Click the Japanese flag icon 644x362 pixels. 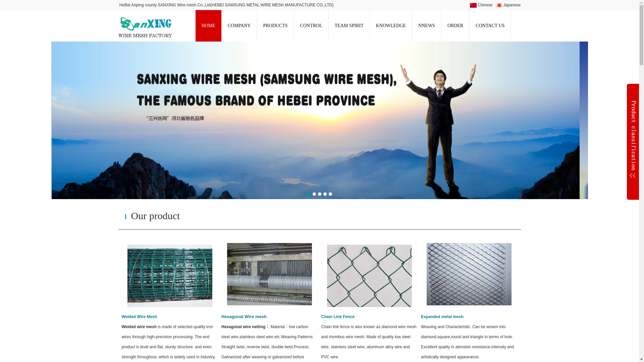(x=499, y=5)
